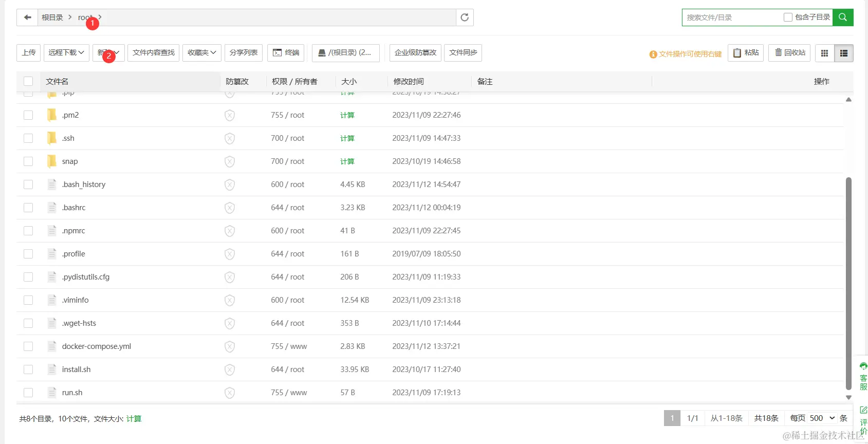Click the file icon of .pydistutils.cfg
Screen dimensions: 868x444
point(52,277)
